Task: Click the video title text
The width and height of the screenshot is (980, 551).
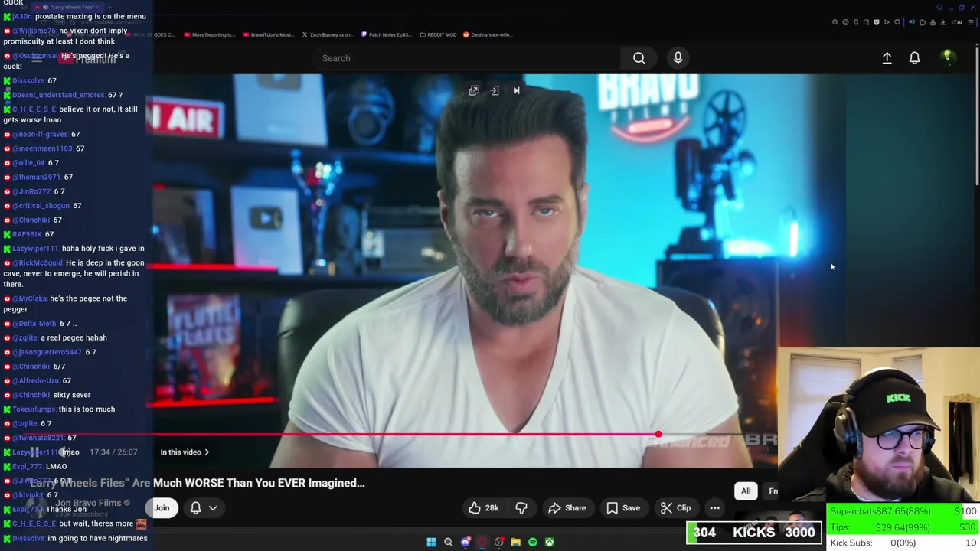Action: (x=197, y=483)
